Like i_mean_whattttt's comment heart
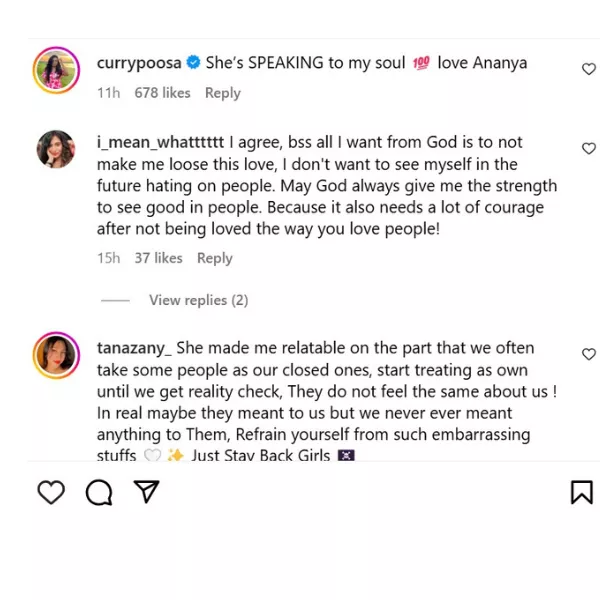The height and width of the screenshot is (600, 600). [x=589, y=148]
